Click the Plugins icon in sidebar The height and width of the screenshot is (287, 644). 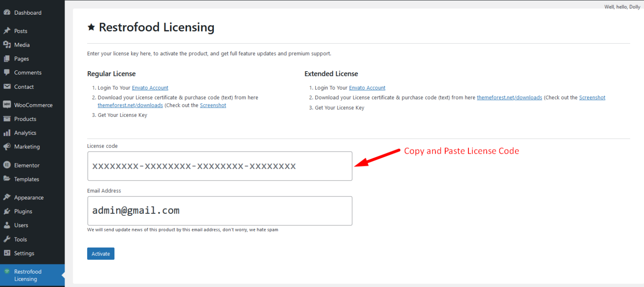(8, 211)
